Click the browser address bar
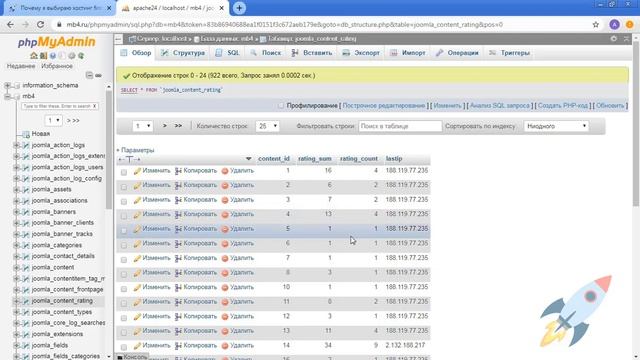Image resolution: width=640 pixels, height=360 pixels. (322, 24)
